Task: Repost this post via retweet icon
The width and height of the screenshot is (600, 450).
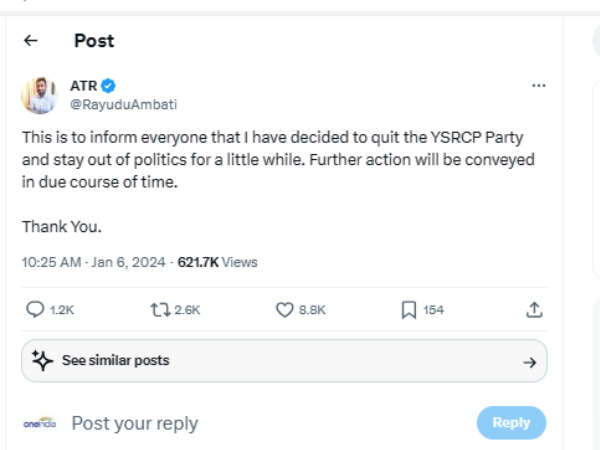Action: tap(158, 310)
